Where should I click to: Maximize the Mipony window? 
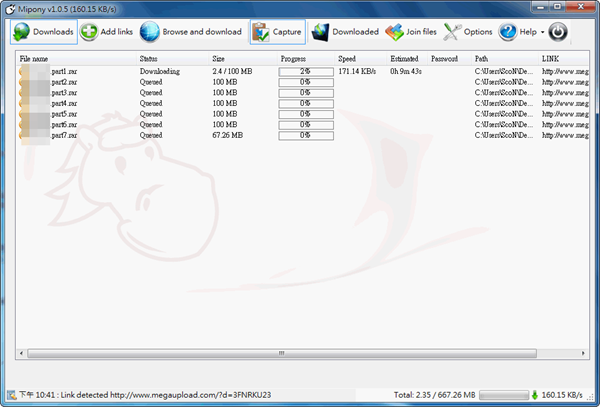point(558,7)
